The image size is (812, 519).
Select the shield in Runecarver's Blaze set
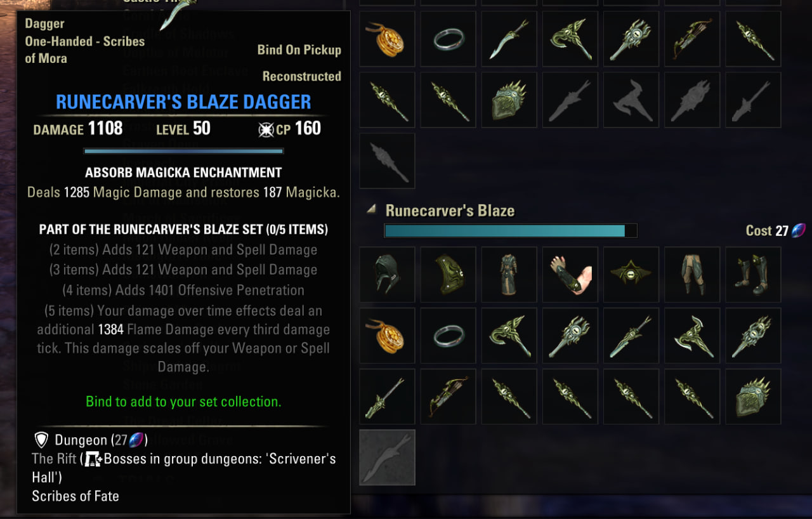click(752, 396)
